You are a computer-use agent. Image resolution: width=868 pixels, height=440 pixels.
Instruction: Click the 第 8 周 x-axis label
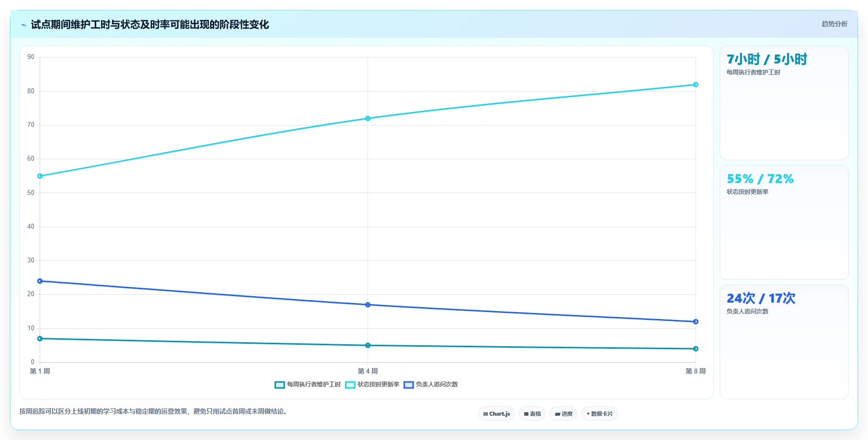click(695, 371)
